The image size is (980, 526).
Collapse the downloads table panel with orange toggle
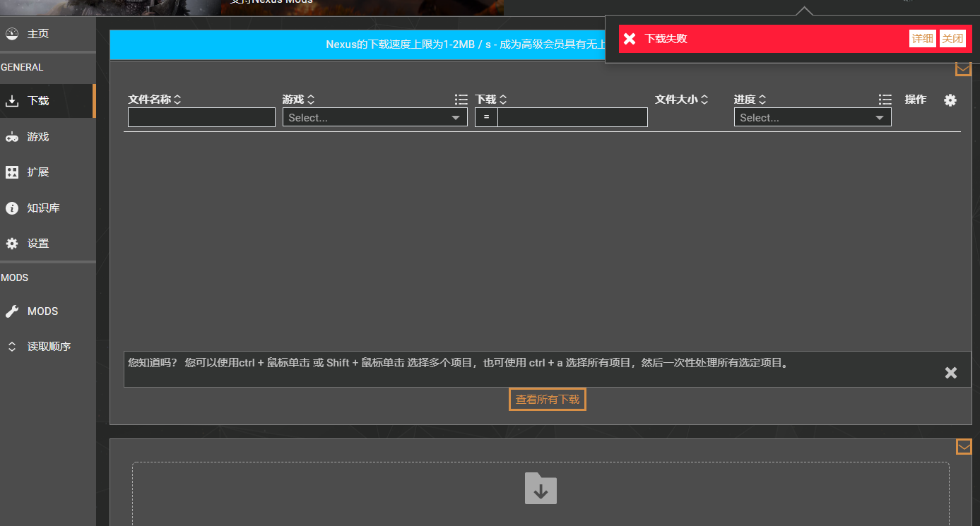pos(963,68)
